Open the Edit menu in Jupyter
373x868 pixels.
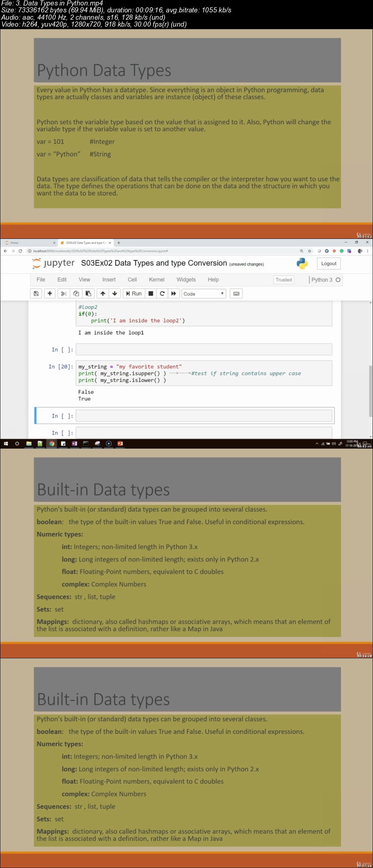pyautogui.click(x=62, y=280)
